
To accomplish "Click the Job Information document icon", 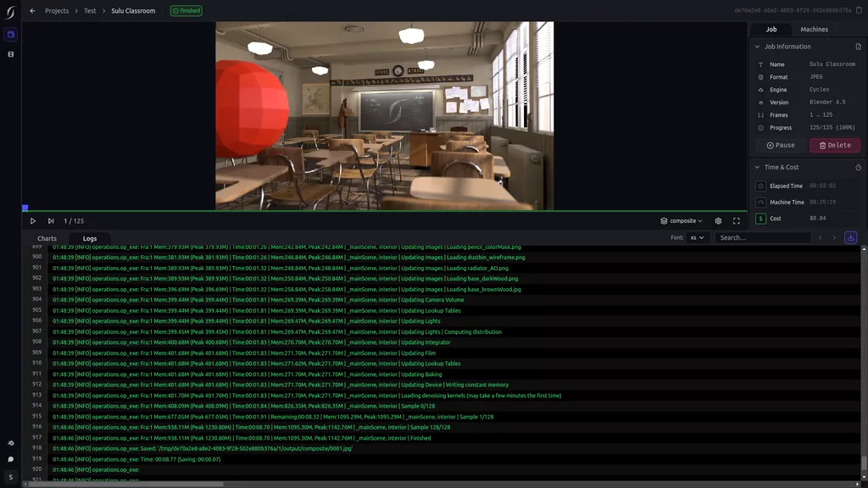I will [858, 47].
